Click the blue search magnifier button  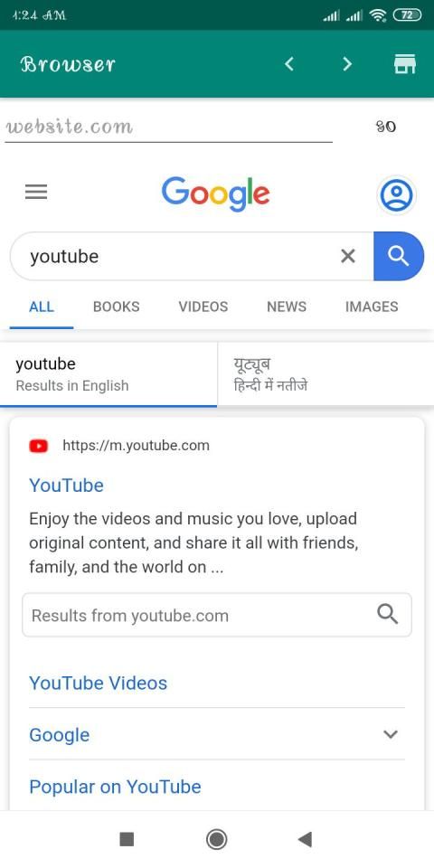[399, 256]
